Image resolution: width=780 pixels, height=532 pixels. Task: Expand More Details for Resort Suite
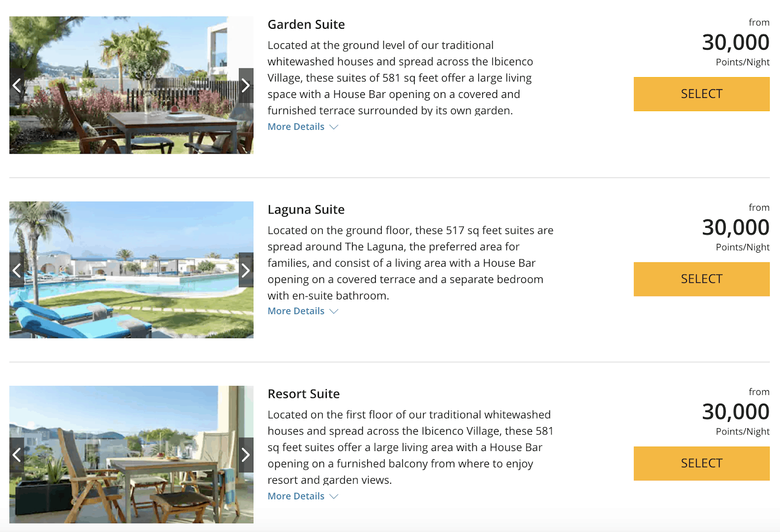[303, 496]
